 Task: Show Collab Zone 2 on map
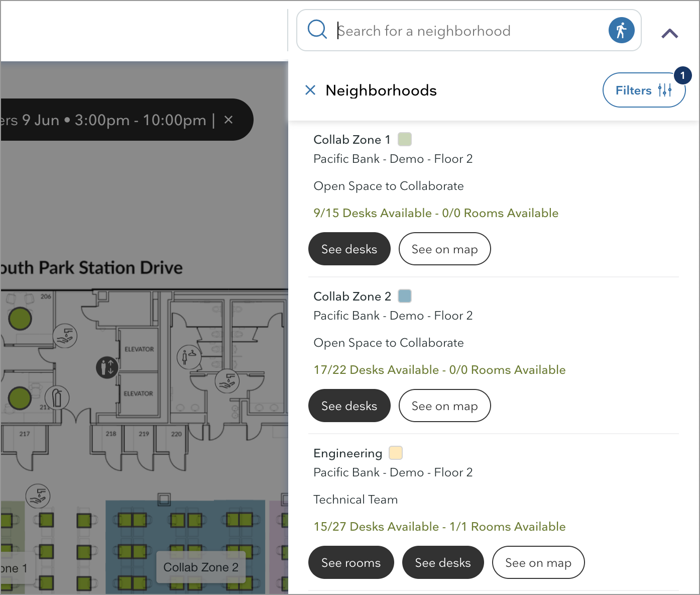(x=444, y=406)
